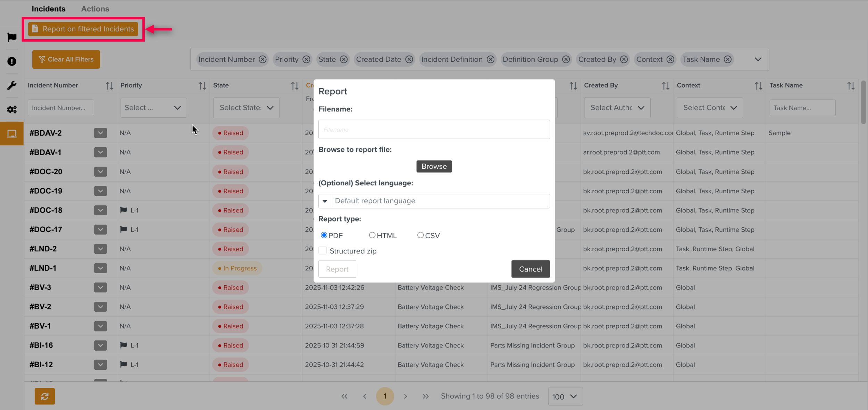Cancel the Report dialog
The image size is (868, 410).
530,269
